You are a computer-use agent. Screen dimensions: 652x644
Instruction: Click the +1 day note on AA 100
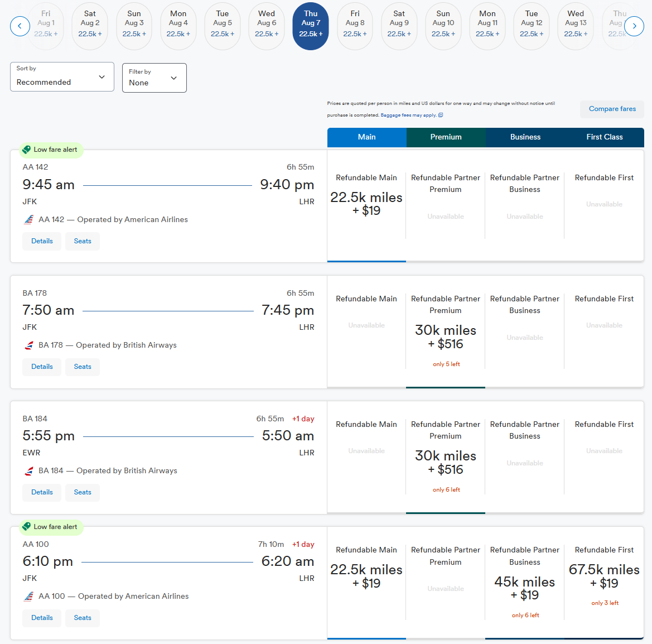point(303,545)
